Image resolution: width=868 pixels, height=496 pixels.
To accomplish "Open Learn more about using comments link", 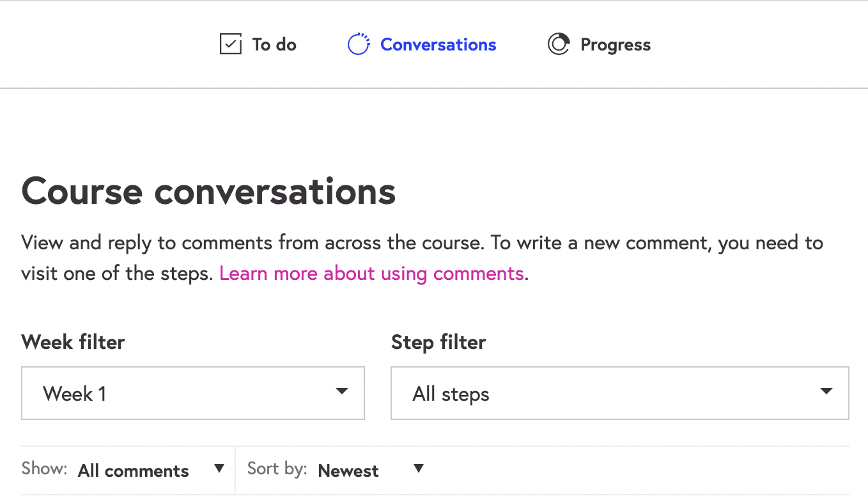I will pos(371,274).
